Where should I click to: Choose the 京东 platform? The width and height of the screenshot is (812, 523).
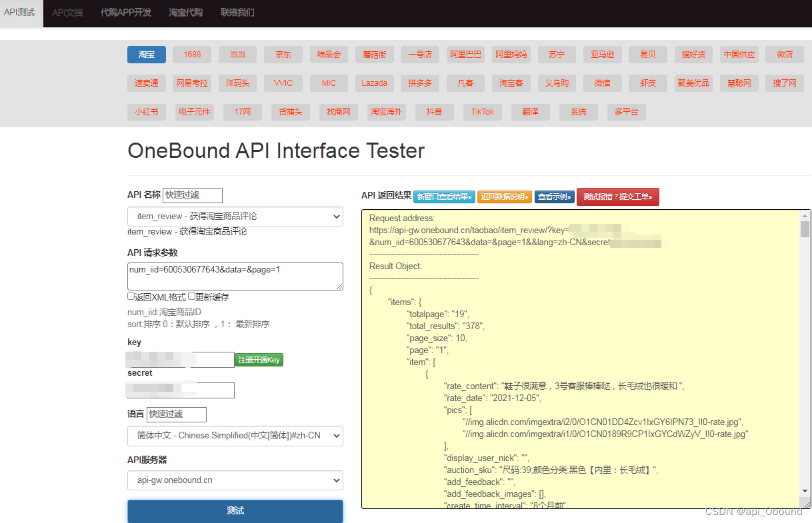pyautogui.click(x=283, y=55)
